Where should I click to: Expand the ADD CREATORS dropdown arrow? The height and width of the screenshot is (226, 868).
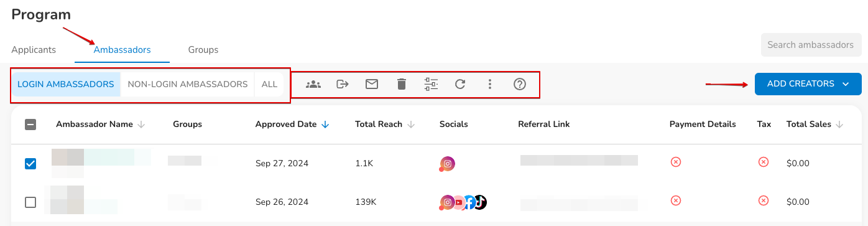coord(845,84)
